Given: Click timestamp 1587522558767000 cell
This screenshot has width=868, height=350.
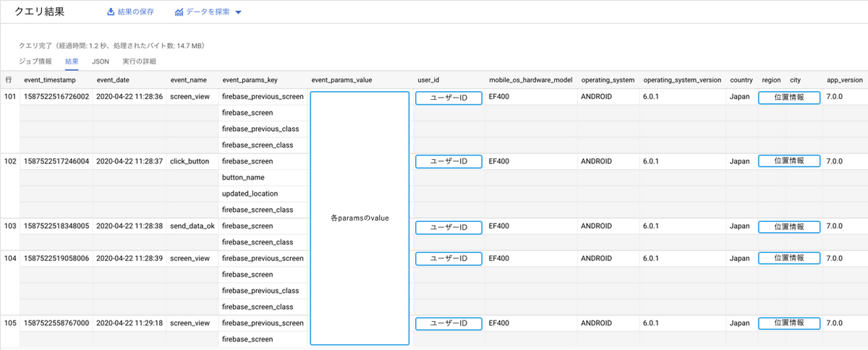Looking at the screenshot, I should click(56, 323).
